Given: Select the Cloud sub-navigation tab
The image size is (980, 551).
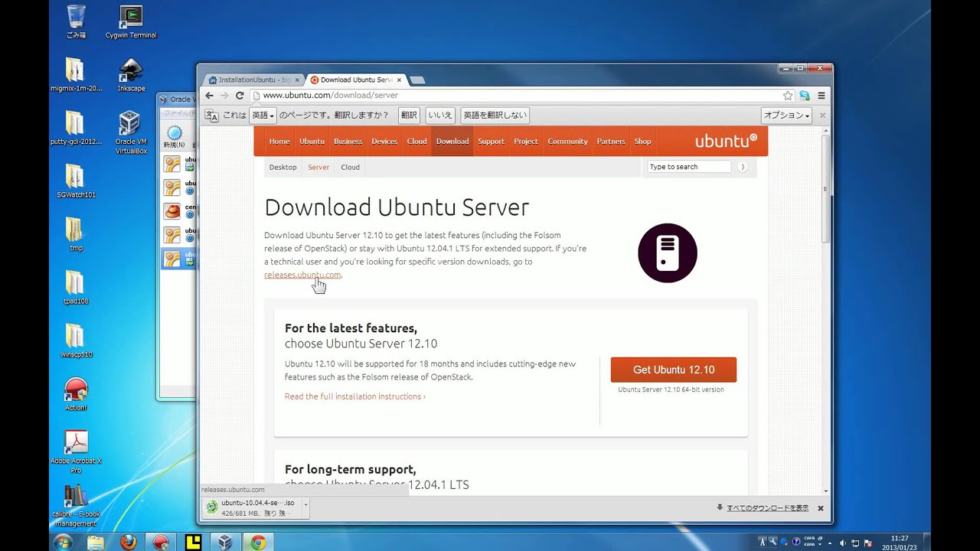Looking at the screenshot, I should pyautogui.click(x=350, y=167).
